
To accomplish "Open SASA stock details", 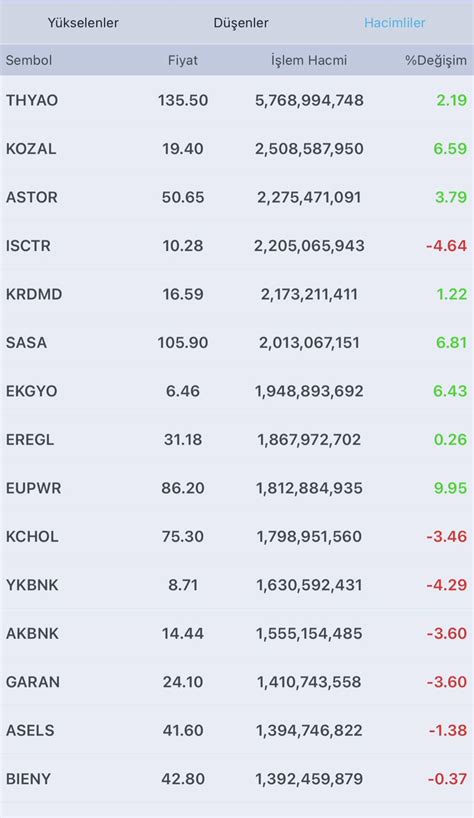I will [237, 343].
